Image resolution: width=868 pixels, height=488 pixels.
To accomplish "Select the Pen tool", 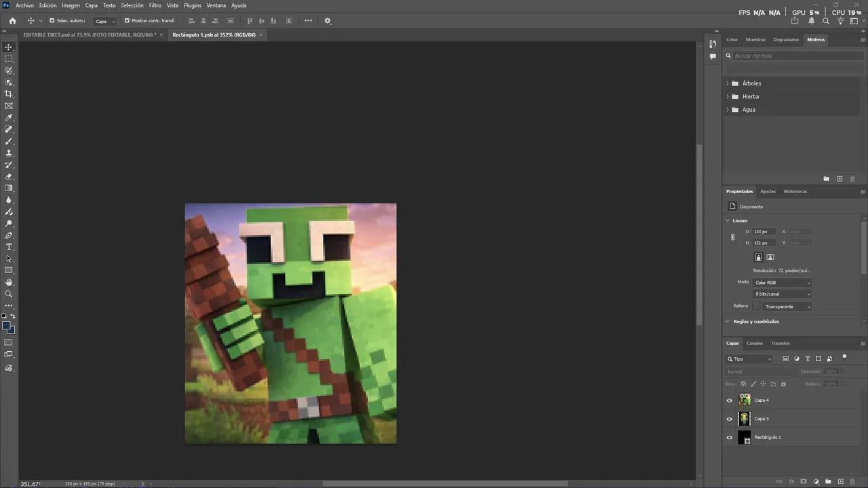I will [9, 235].
